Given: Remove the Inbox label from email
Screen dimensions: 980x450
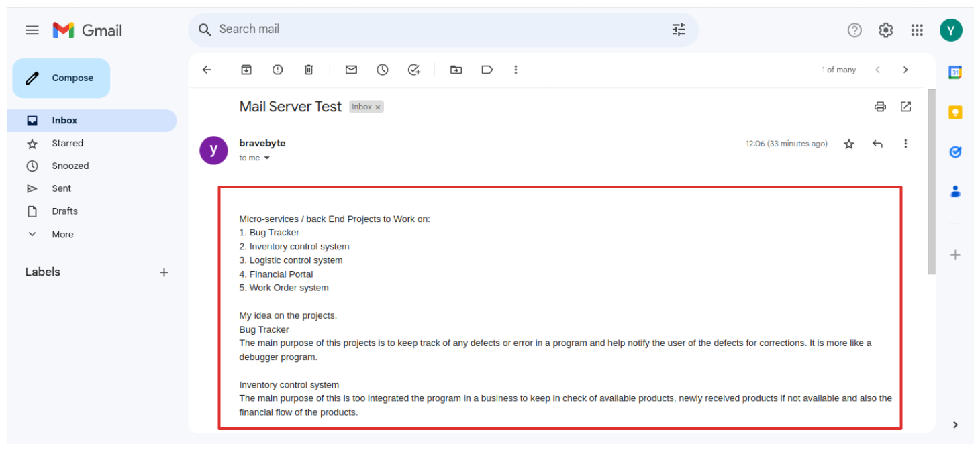Looking at the screenshot, I should pyautogui.click(x=378, y=107).
